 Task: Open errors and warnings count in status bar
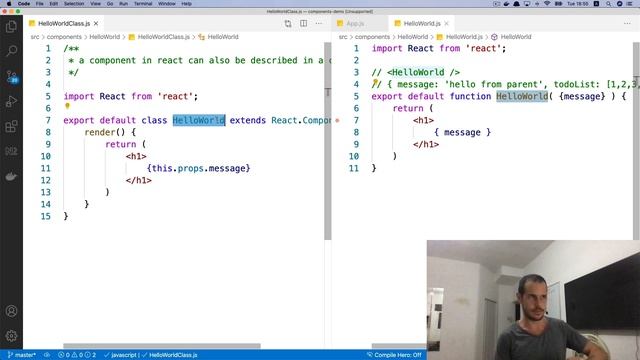(x=77, y=355)
